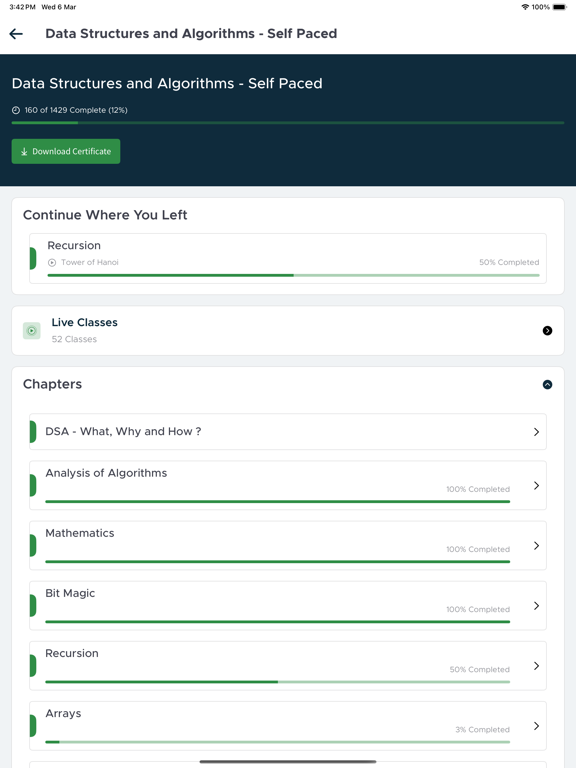Click the overall course progress bar

click(288, 122)
